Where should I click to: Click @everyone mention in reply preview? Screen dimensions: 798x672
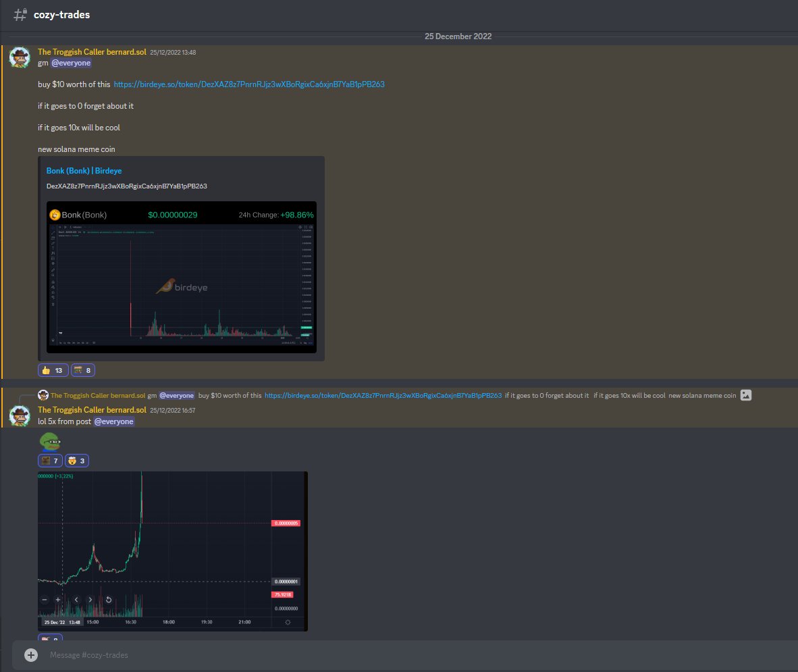pos(177,396)
